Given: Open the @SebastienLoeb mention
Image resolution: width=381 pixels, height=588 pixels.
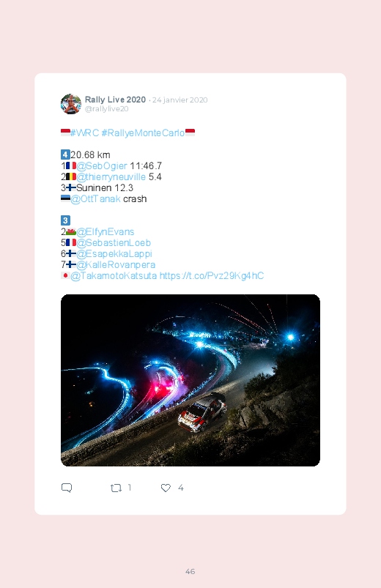Looking at the screenshot, I should (x=114, y=242).
